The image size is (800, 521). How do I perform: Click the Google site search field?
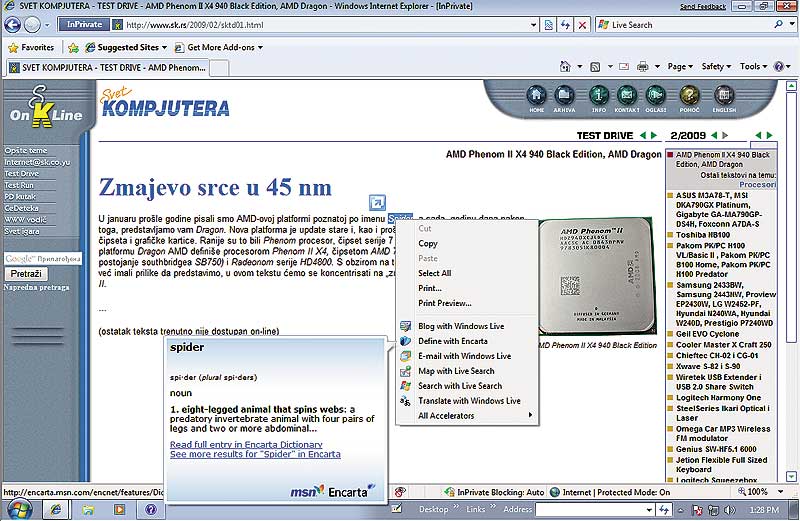pyautogui.click(x=43, y=259)
